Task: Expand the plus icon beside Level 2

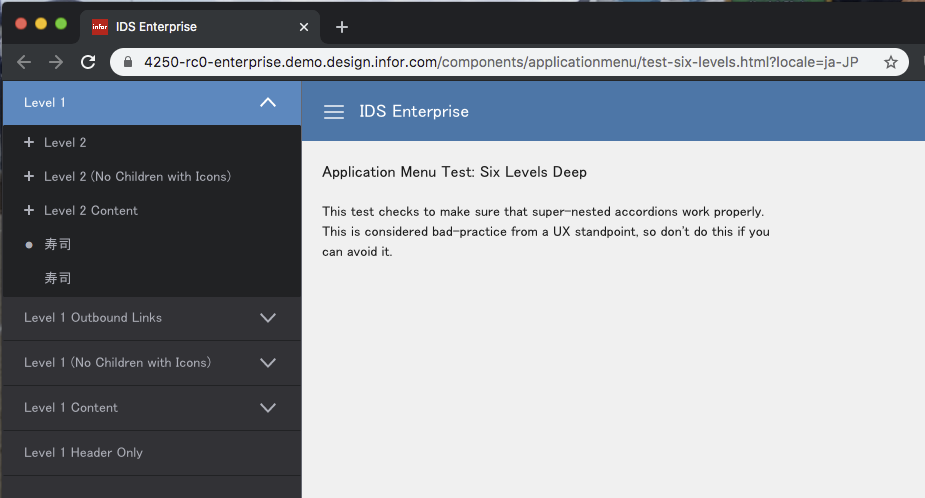Action: pyautogui.click(x=29, y=142)
